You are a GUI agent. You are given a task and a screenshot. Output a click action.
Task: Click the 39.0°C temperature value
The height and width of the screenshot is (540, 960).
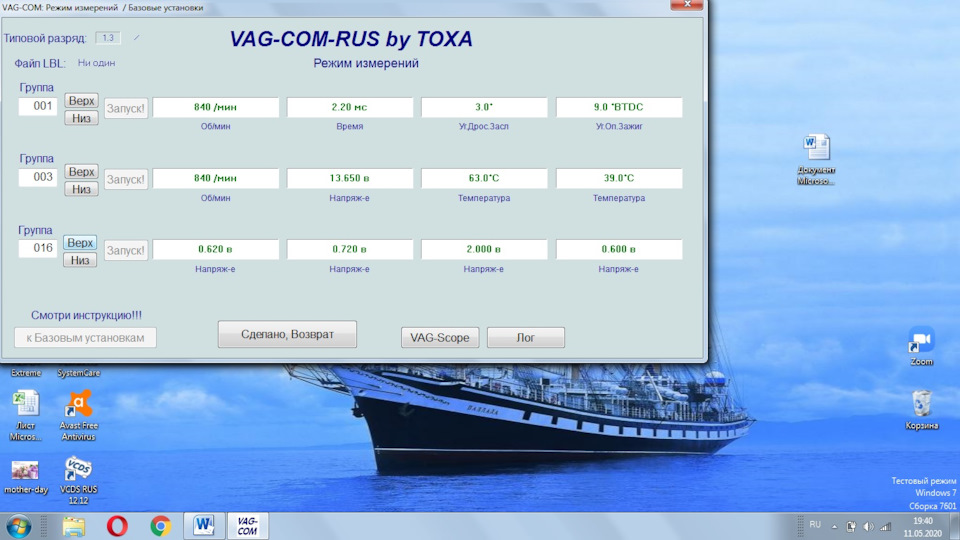(x=618, y=178)
